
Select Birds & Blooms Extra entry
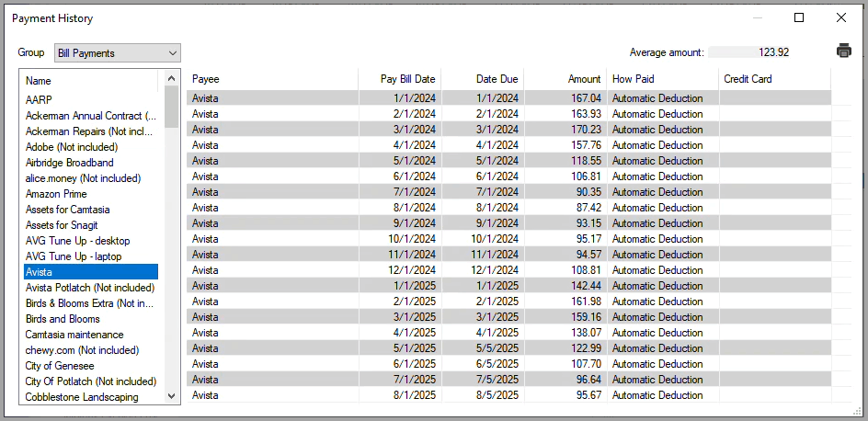[x=91, y=303]
